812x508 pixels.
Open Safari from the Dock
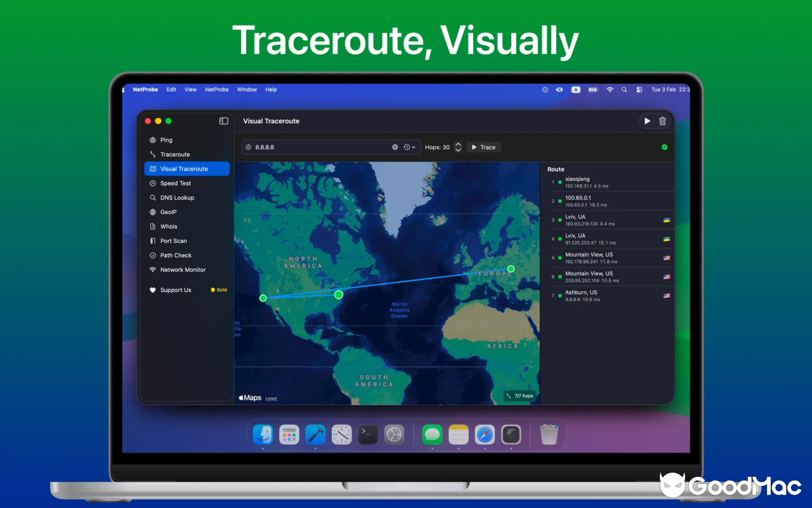[x=485, y=434]
